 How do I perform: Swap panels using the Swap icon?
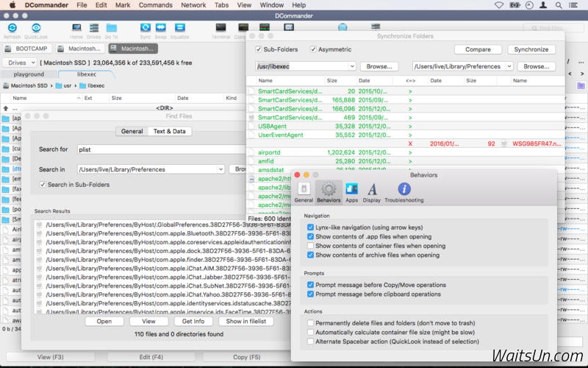(160, 28)
